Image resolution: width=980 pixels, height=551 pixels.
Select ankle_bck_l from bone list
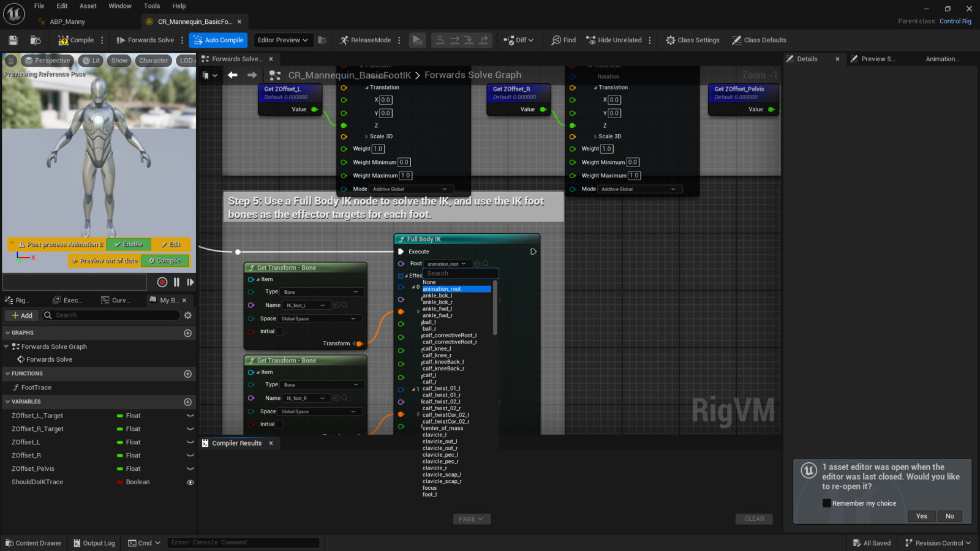pyautogui.click(x=437, y=296)
